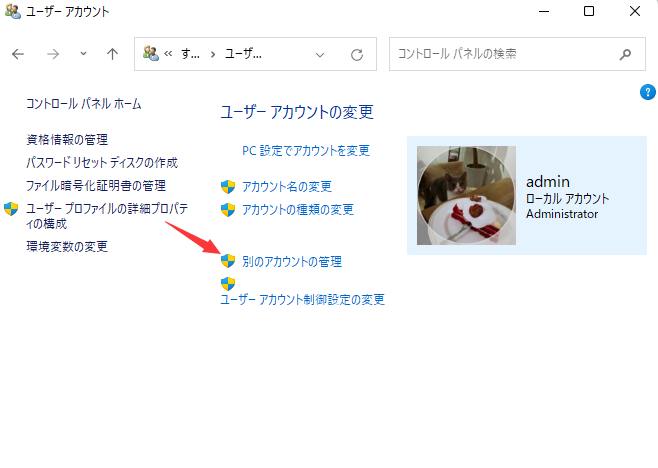This screenshot has height=468, width=658.
Task: Click shield icon beside 別のアカウントの管理
Action: [228, 261]
